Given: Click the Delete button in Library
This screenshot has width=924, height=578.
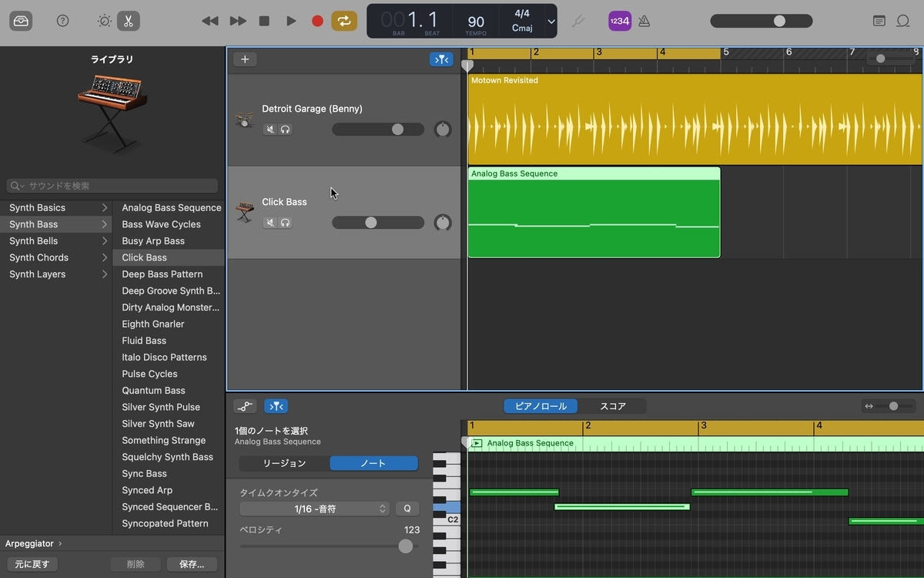Looking at the screenshot, I should pos(136,564).
